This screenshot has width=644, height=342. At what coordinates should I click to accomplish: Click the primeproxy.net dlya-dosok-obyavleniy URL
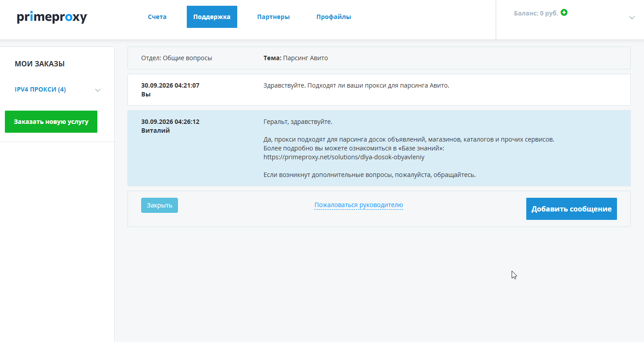coord(344,157)
